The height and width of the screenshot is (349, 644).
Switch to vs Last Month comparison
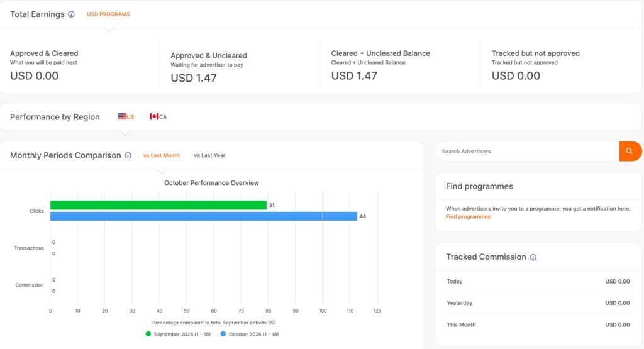pos(161,155)
